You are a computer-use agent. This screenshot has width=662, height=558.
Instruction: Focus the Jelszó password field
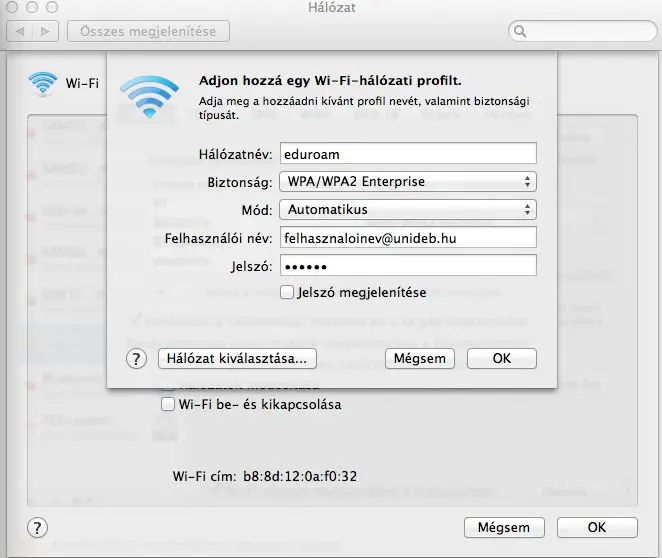click(x=406, y=266)
